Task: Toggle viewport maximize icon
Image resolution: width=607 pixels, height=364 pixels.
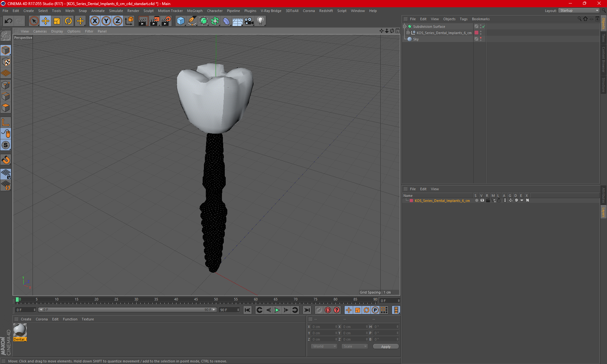Action: [x=397, y=31]
